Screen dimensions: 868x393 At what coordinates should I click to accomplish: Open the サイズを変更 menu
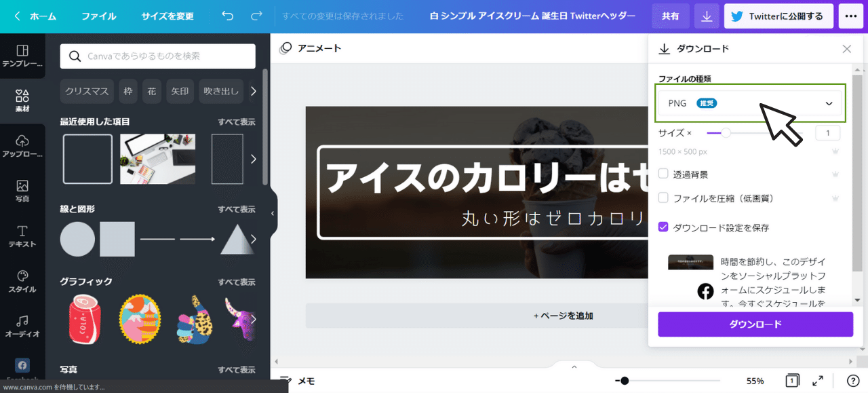tap(167, 16)
